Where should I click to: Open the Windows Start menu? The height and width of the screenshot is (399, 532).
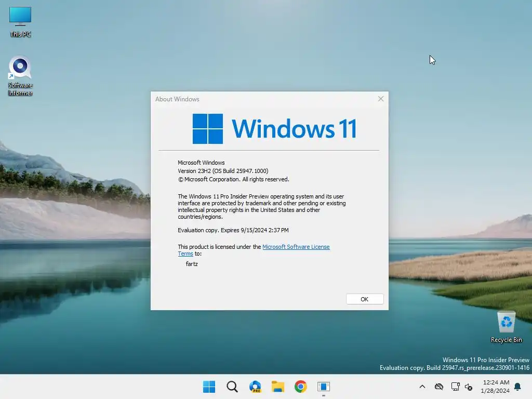coord(209,387)
